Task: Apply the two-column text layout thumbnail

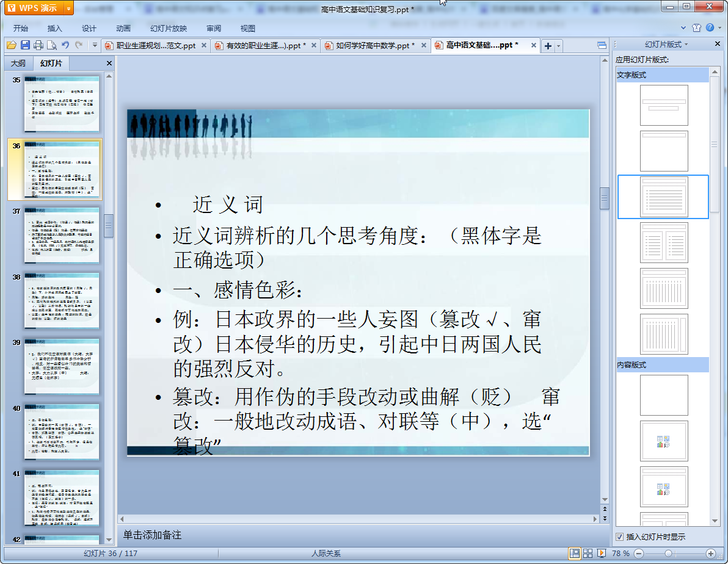Action: (x=664, y=242)
